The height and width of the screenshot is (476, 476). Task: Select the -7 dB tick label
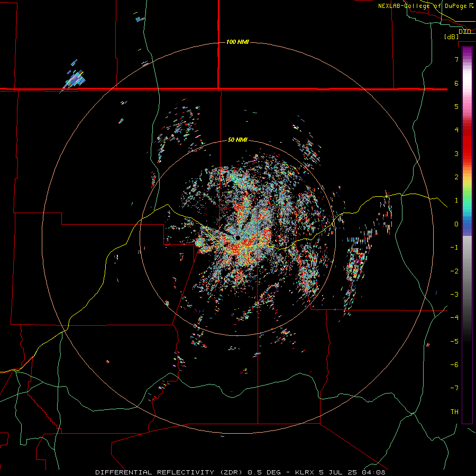(454, 388)
